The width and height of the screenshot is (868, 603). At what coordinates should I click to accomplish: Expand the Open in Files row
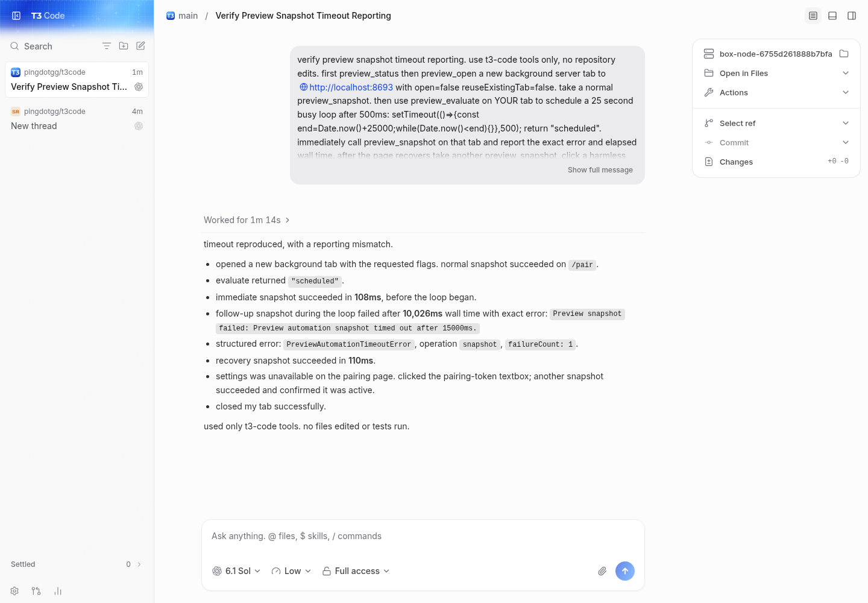click(776, 73)
